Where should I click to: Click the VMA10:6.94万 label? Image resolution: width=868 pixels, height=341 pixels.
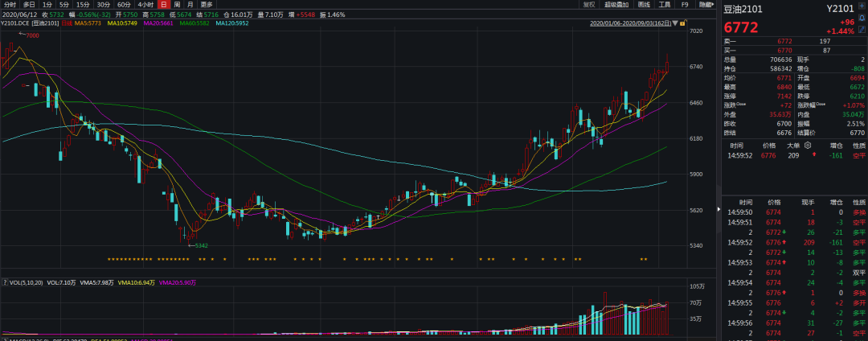click(136, 282)
